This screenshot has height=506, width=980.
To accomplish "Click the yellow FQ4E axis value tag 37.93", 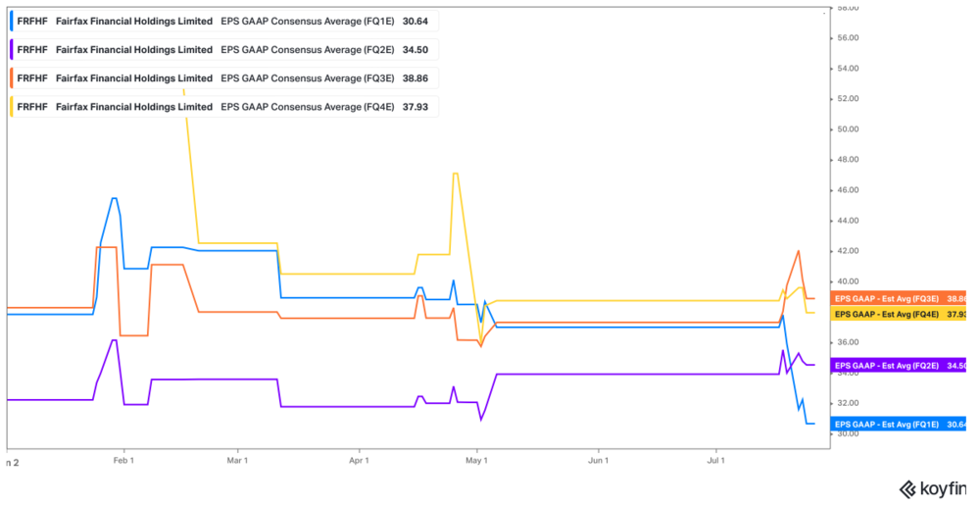I will [x=898, y=314].
